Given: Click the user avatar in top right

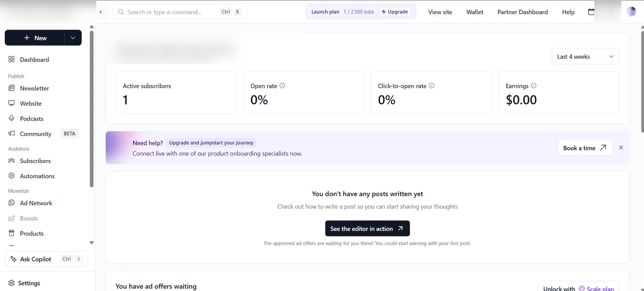Looking at the screenshot, I should click(631, 12).
